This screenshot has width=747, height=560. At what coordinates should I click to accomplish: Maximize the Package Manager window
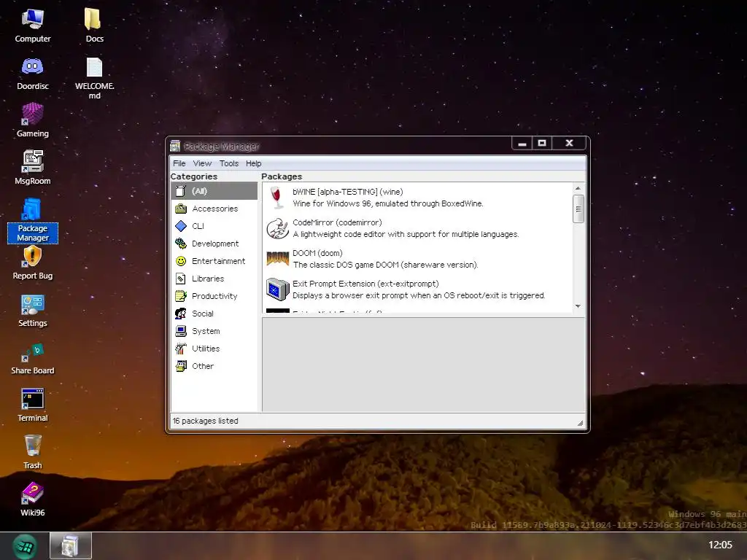[x=542, y=143]
